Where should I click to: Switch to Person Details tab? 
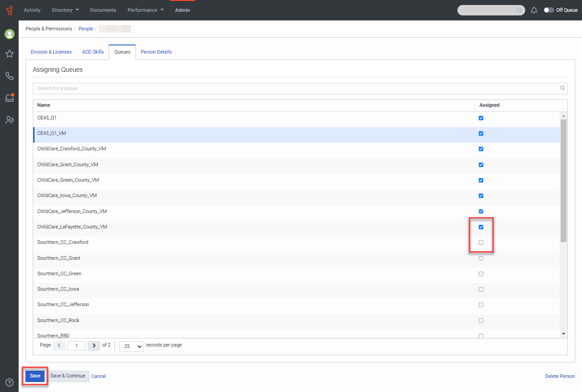[x=156, y=52]
